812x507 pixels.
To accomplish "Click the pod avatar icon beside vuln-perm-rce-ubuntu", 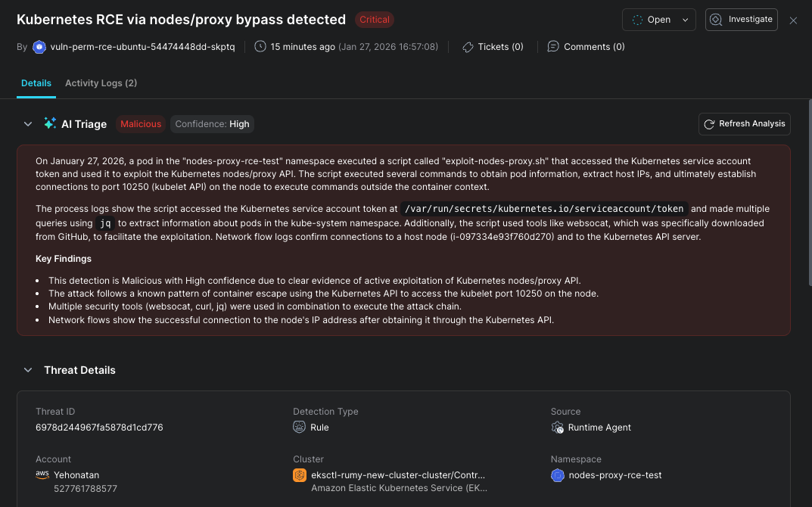I will [39, 47].
